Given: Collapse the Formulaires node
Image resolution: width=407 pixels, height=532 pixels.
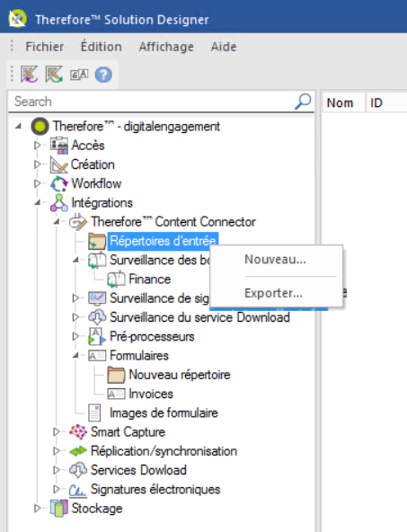Looking at the screenshot, I should (75, 356).
